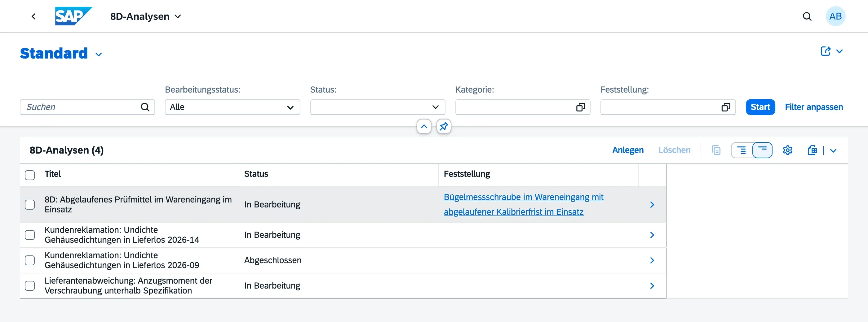Click the Feststellung column header
This screenshot has height=322, width=868.
[x=538, y=174]
